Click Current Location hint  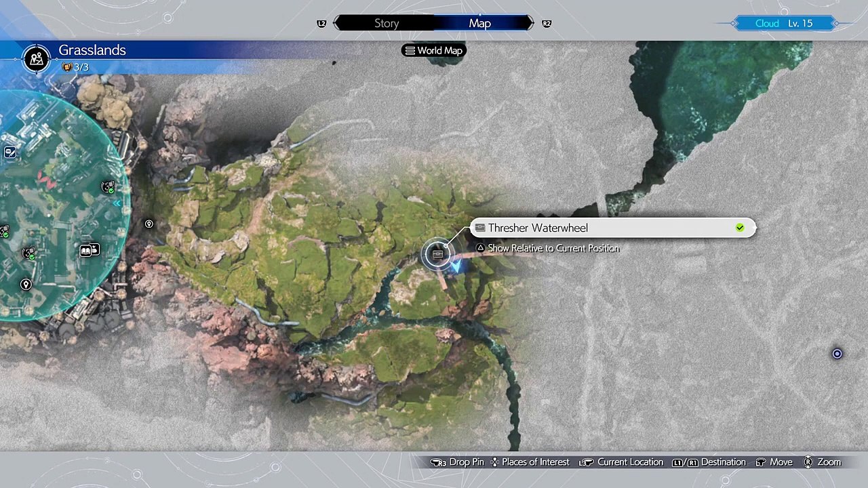click(x=621, y=462)
